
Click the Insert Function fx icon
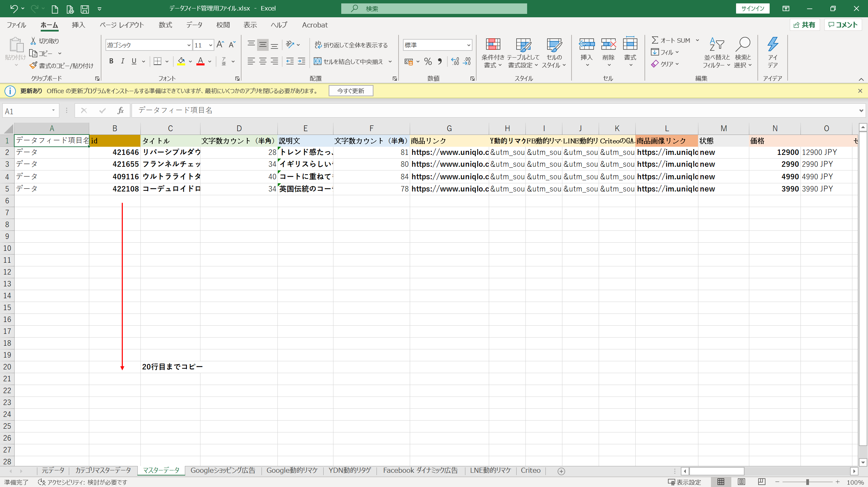click(x=120, y=110)
